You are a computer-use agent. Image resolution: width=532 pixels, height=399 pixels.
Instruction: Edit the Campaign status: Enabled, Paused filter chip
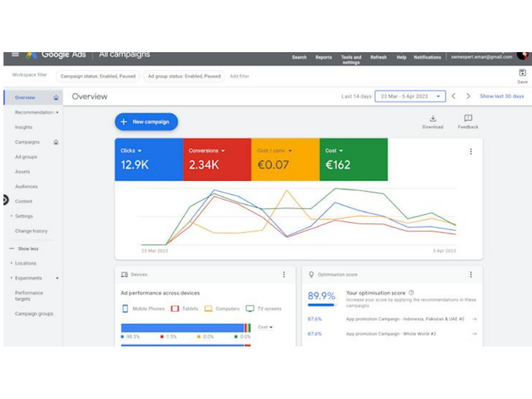click(99, 76)
